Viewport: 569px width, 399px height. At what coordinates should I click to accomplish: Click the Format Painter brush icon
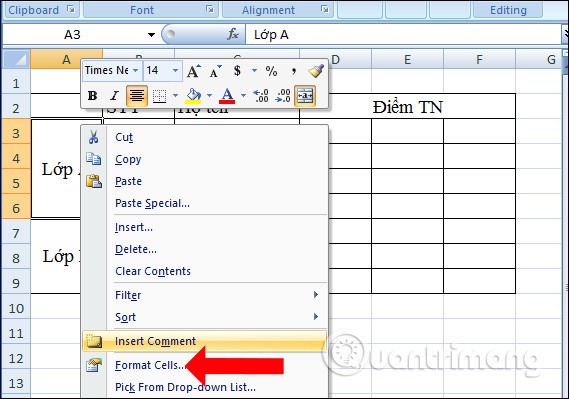click(316, 71)
